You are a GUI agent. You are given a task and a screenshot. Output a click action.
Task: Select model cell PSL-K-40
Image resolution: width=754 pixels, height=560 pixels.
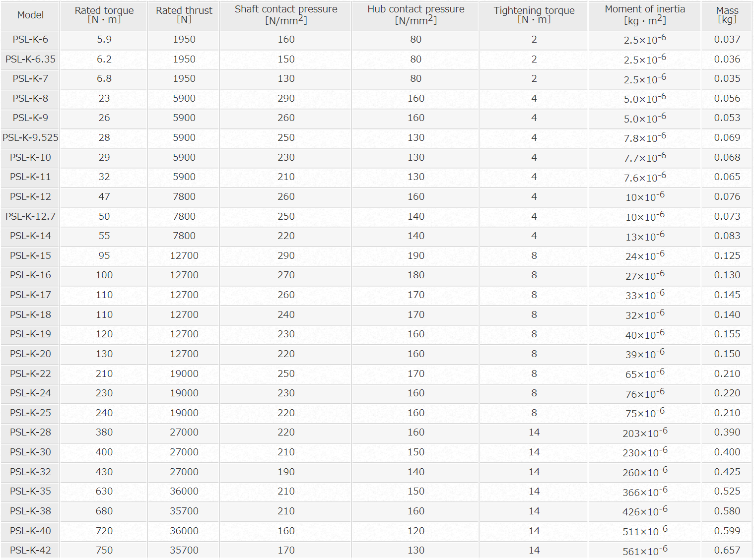[x=30, y=531]
